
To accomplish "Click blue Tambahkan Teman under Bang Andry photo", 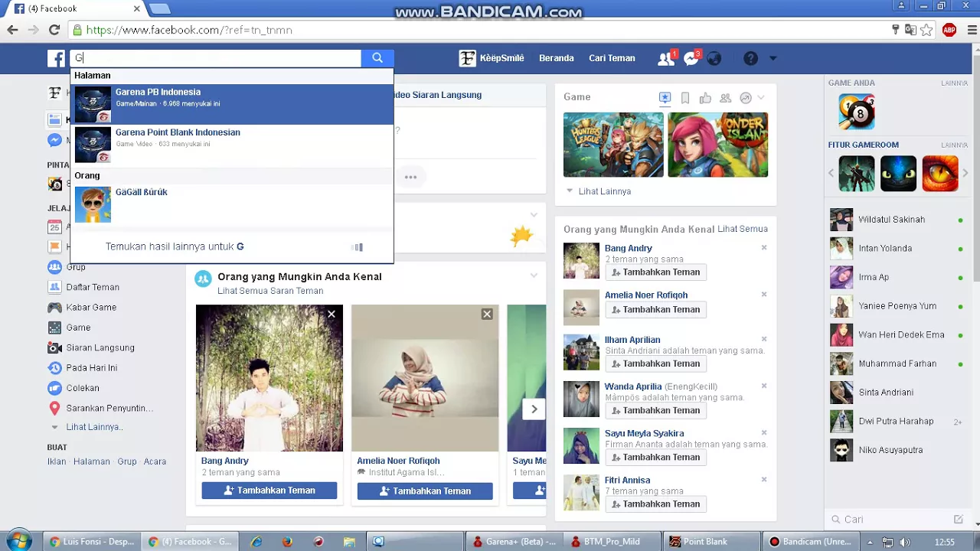I will coord(269,491).
